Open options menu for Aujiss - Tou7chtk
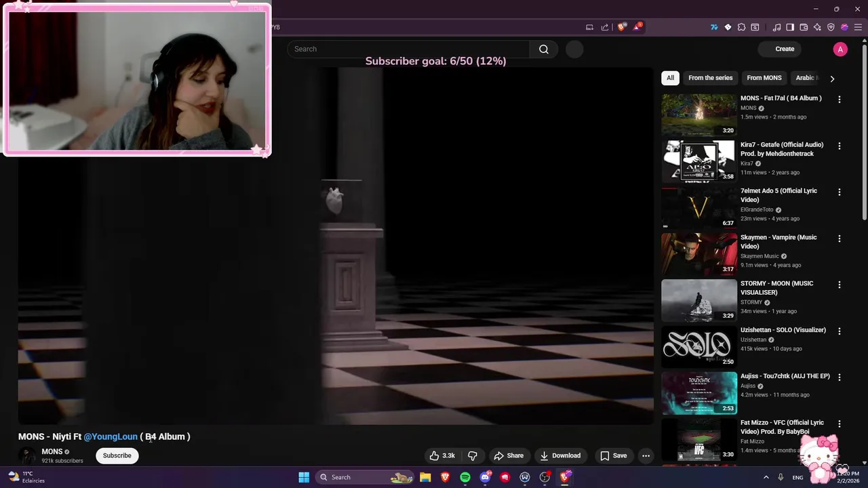This screenshot has height=488, width=868. click(839, 377)
